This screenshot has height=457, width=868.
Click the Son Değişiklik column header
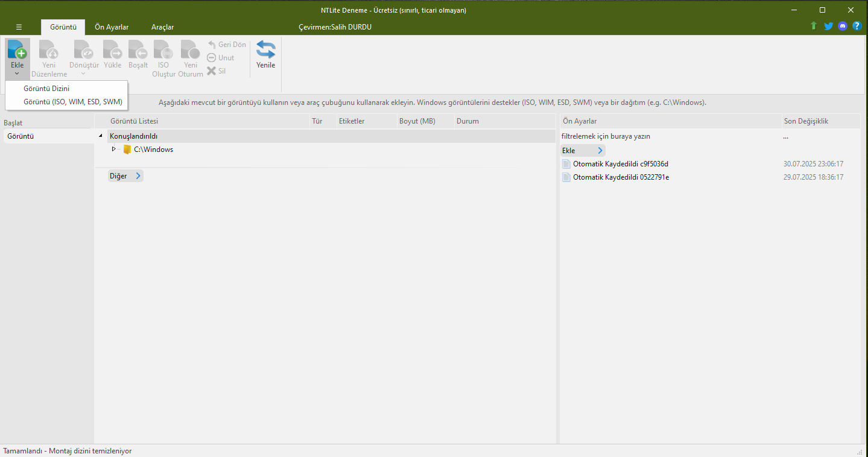click(x=821, y=121)
